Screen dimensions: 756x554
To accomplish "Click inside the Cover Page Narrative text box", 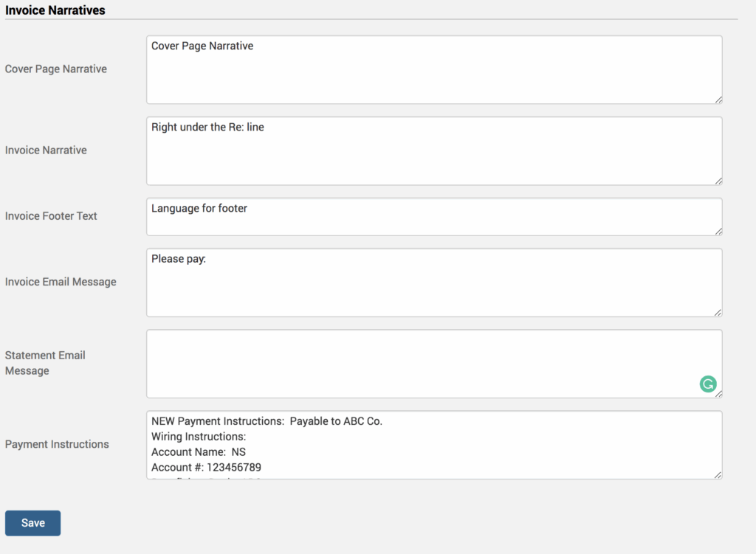I will [x=433, y=69].
